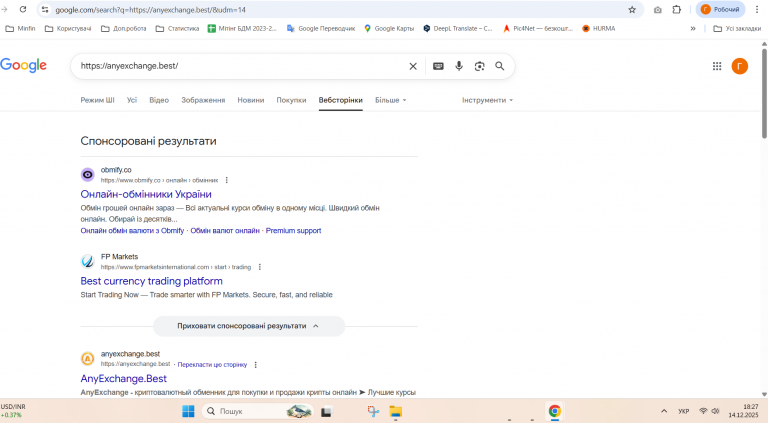This screenshot has width=768, height=423.
Task: Open the HURMA bookmark
Action: click(x=599, y=28)
